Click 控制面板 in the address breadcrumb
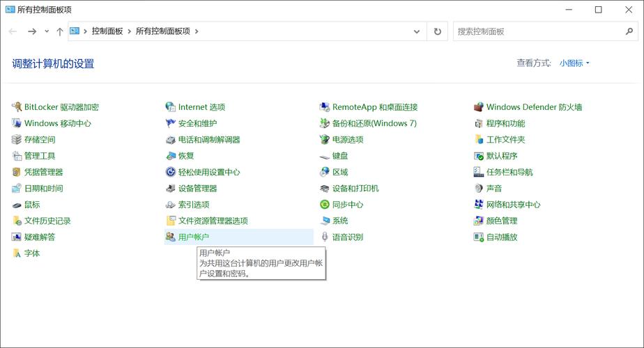This screenshot has width=644, height=348. 107,31
